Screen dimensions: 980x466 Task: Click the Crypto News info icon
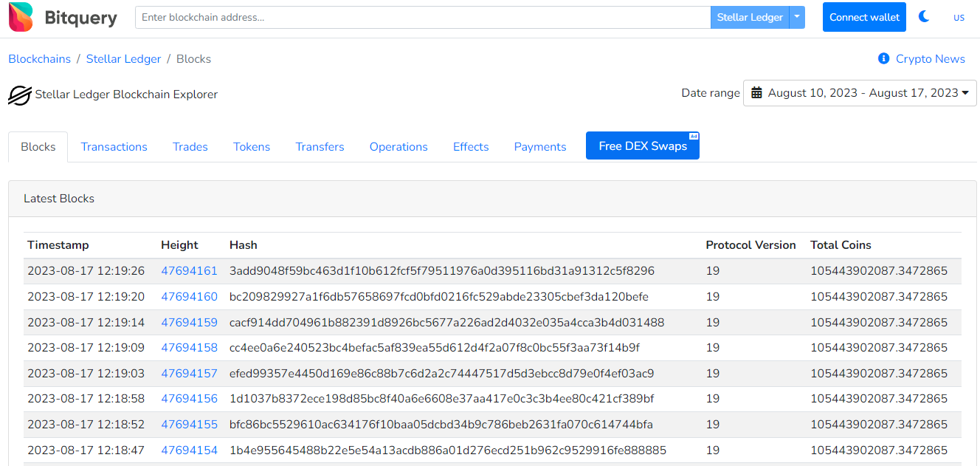pos(883,58)
